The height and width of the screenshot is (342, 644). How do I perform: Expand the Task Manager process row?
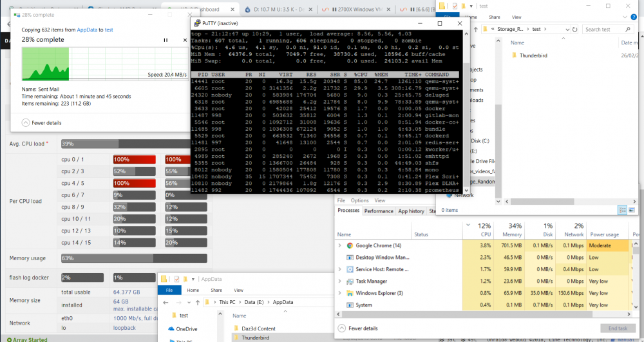pyautogui.click(x=339, y=281)
